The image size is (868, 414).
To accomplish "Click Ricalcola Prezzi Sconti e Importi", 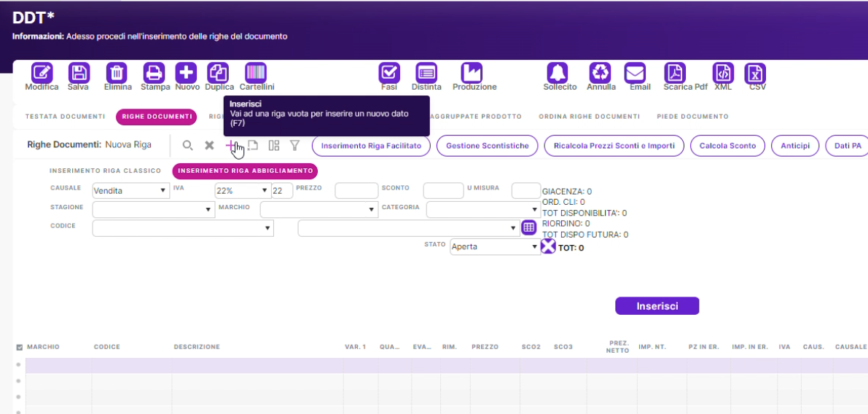I will coord(614,146).
